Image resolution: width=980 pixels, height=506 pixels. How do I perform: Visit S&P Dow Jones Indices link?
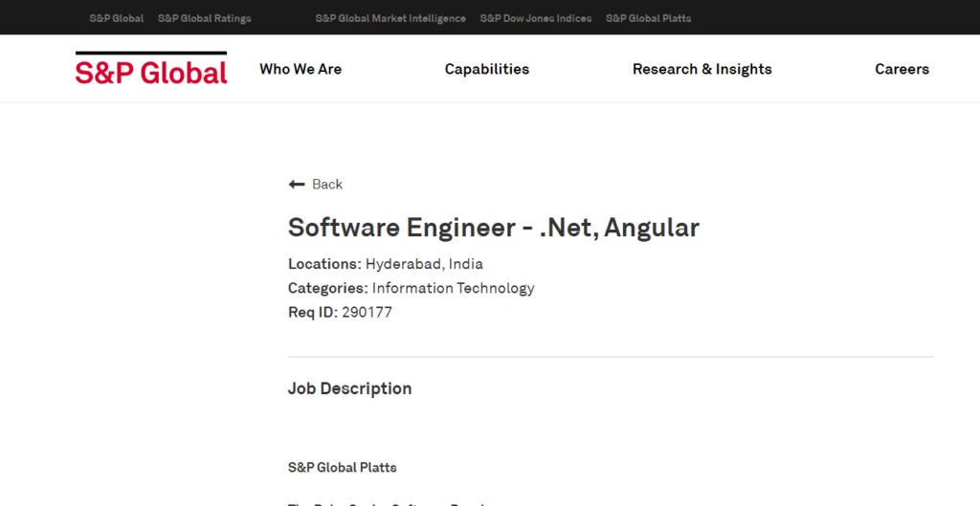[536, 18]
